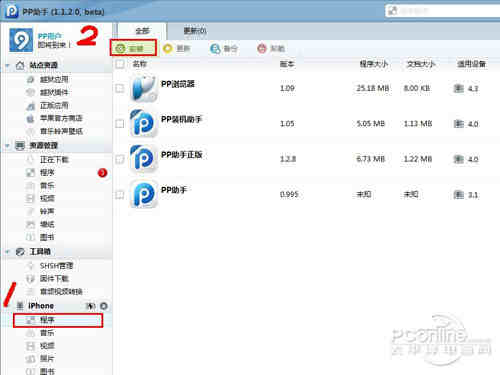Viewport: 500px width, 375px height.
Task: Open 苹果官方商店 in the sidebar
Action: coord(61,118)
